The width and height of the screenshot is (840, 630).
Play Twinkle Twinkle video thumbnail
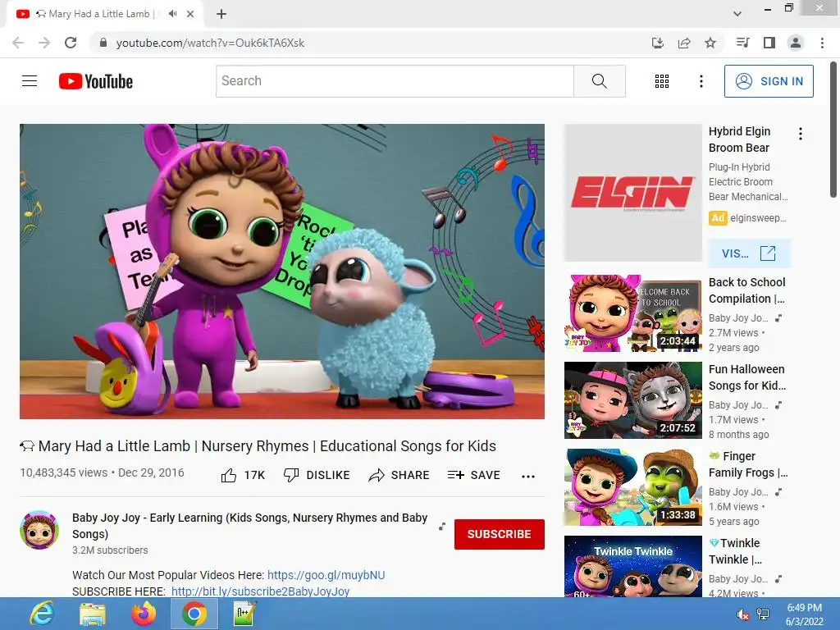633,566
